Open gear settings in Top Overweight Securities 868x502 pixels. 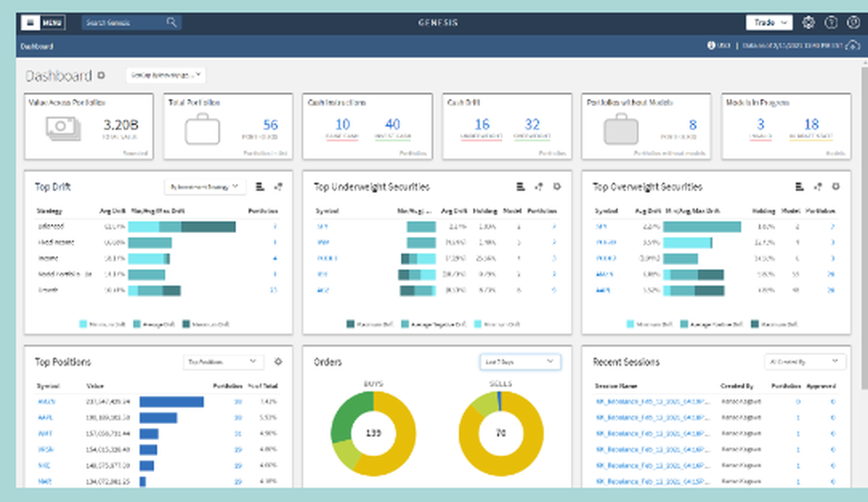point(836,187)
